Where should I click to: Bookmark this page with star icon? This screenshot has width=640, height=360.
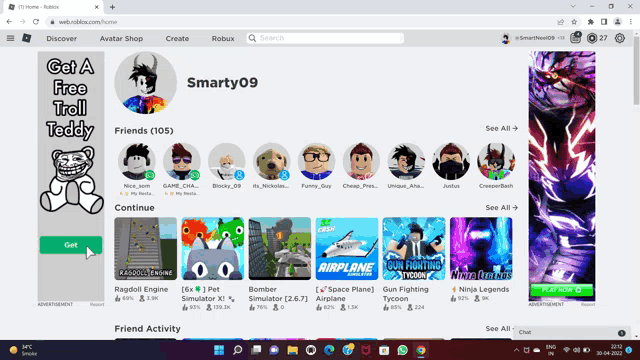click(574, 22)
